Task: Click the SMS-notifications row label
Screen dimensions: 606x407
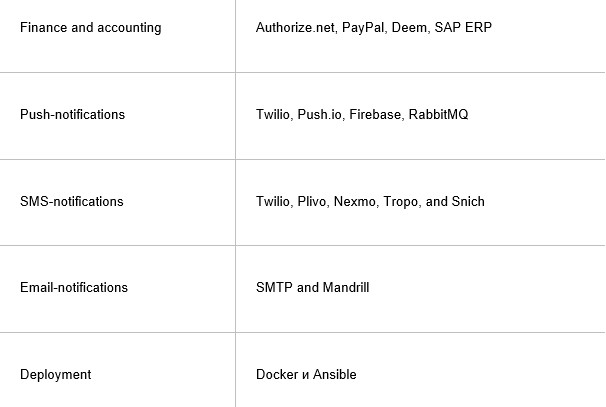Action: 72,201
